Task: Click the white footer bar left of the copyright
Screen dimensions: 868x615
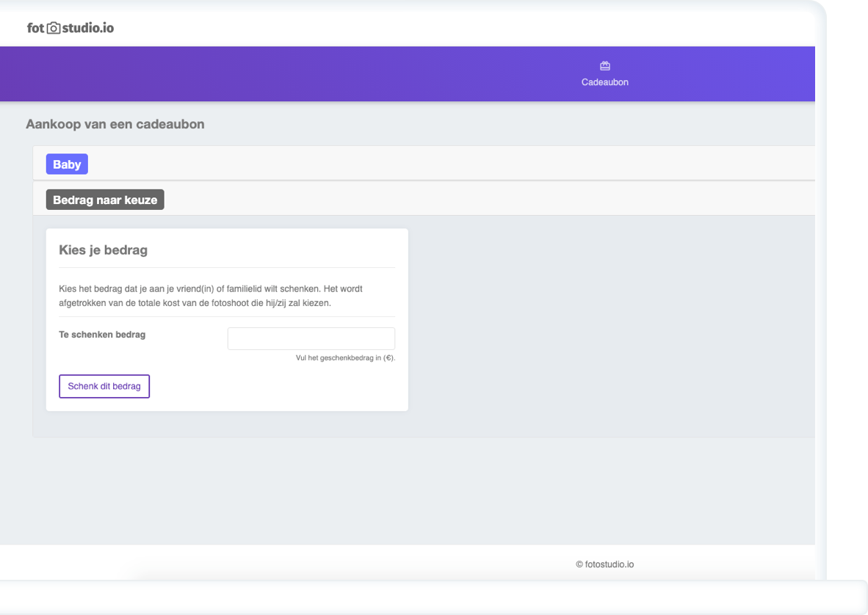Action: click(x=294, y=564)
